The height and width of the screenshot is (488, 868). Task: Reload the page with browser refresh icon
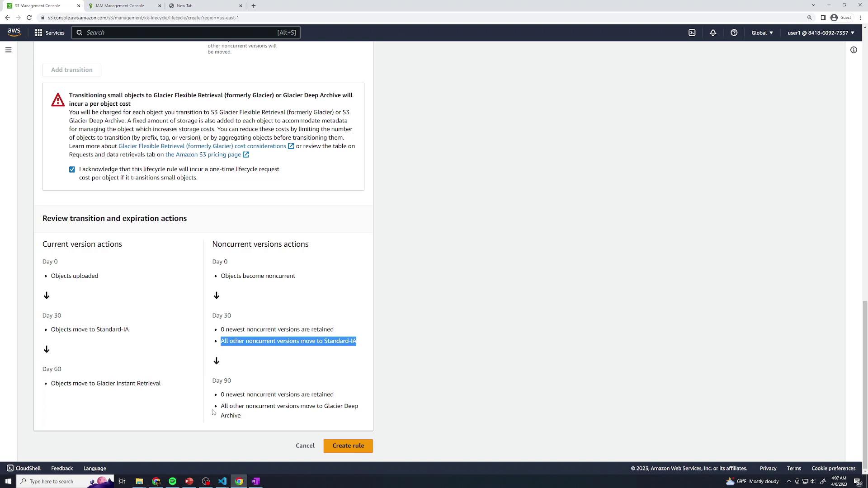tap(29, 18)
